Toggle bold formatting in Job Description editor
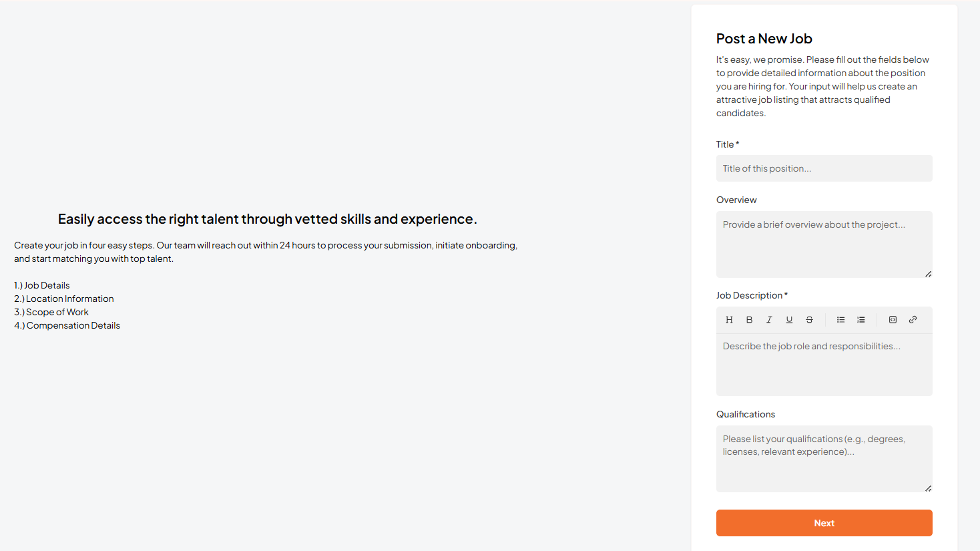 tap(749, 320)
